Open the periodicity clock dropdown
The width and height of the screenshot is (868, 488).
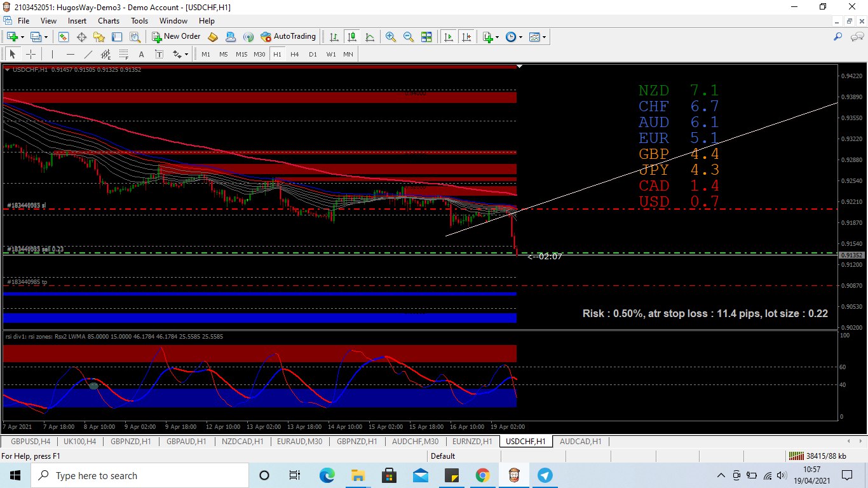(x=520, y=37)
